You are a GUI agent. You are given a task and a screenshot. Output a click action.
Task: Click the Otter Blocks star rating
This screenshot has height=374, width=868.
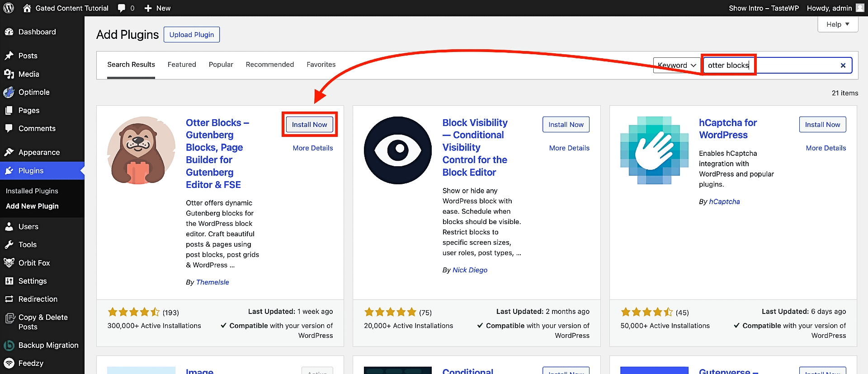click(x=134, y=312)
